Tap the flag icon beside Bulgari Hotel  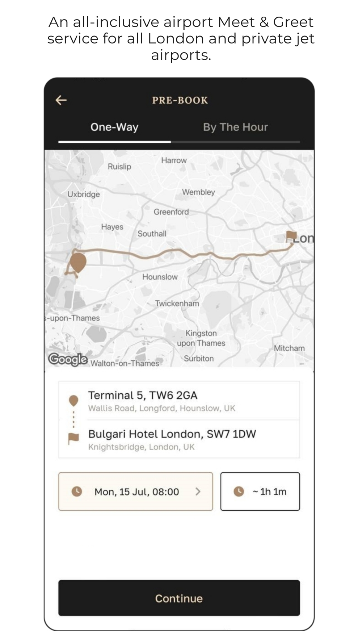coord(73,439)
